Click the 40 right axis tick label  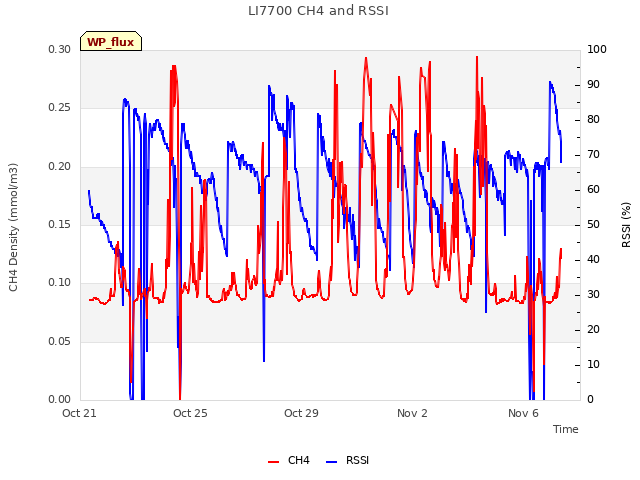593,260
